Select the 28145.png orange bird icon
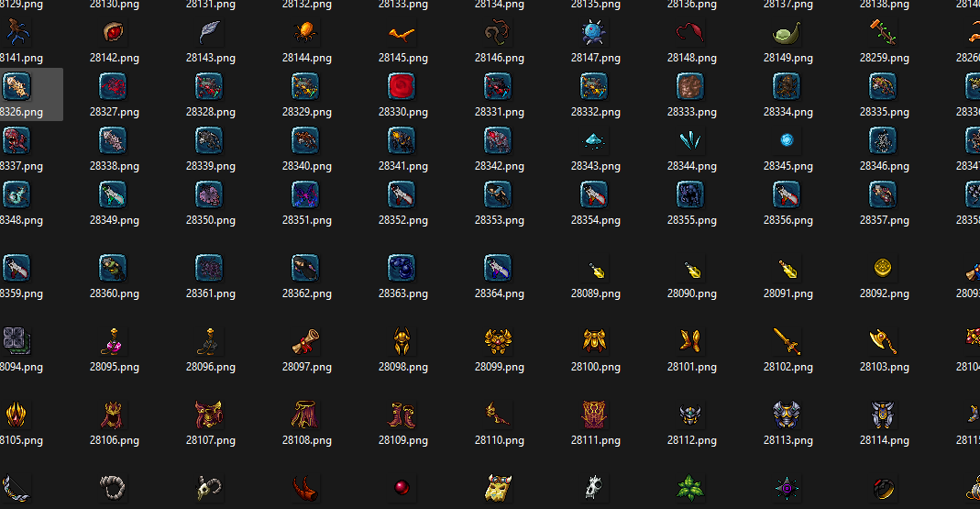Screen dimensions: 980x509 (x=402, y=33)
